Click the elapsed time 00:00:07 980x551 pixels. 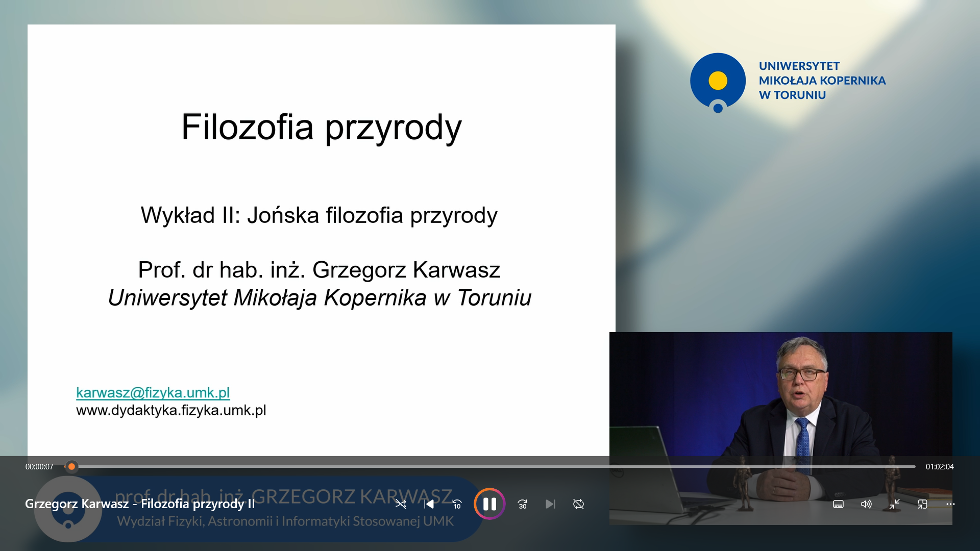[x=39, y=467]
